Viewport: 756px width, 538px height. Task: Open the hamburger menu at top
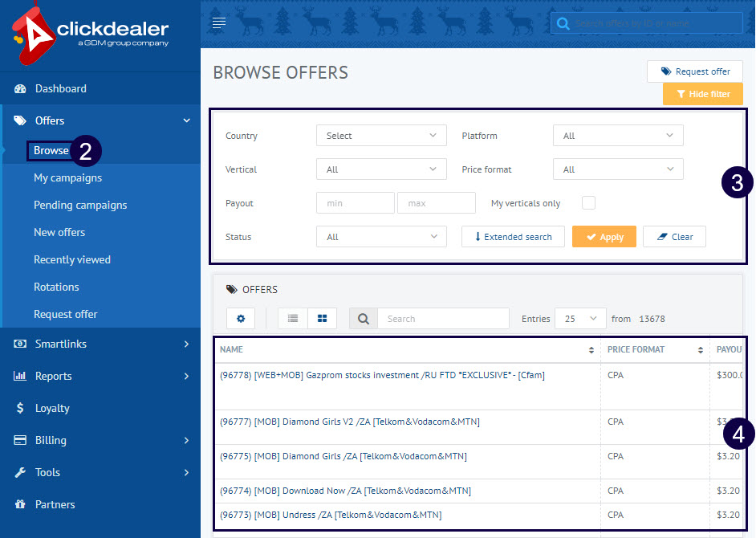click(x=218, y=22)
